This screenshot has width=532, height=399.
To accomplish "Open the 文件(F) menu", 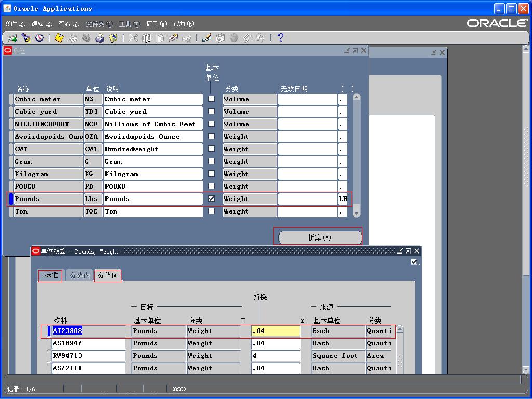I will (15, 24).
